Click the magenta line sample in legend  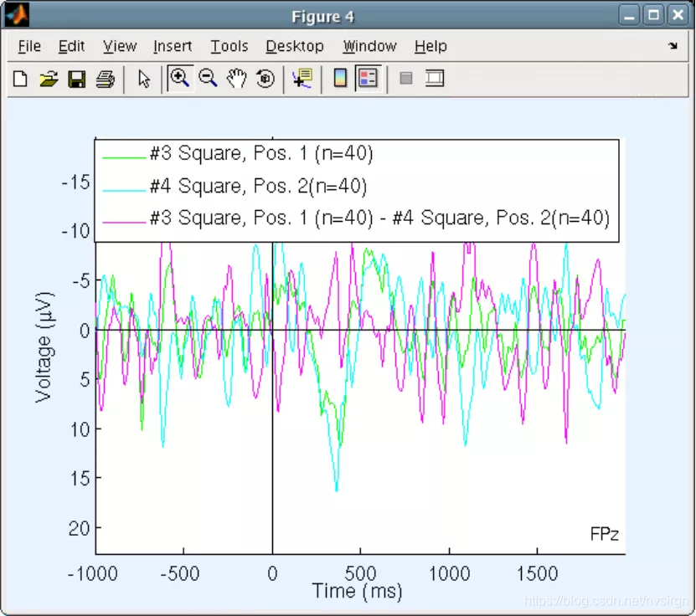[x=124, y=222]
